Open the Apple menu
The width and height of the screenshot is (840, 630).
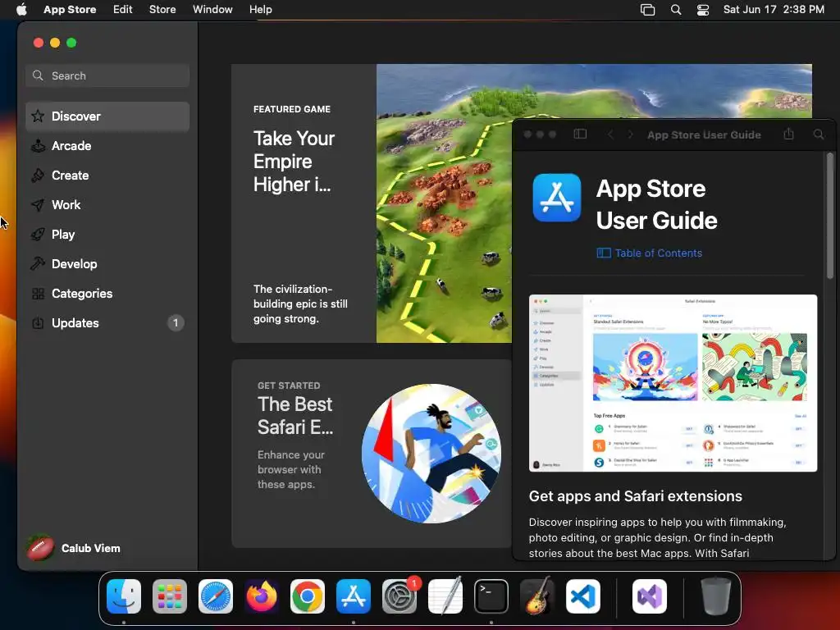[x=21, y=9]
